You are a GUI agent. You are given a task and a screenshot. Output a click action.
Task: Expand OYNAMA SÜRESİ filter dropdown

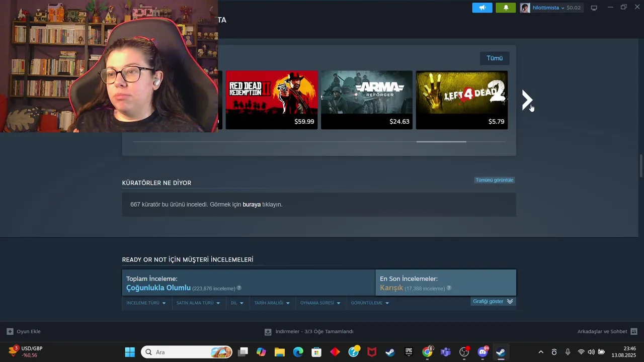coord(320,303)
